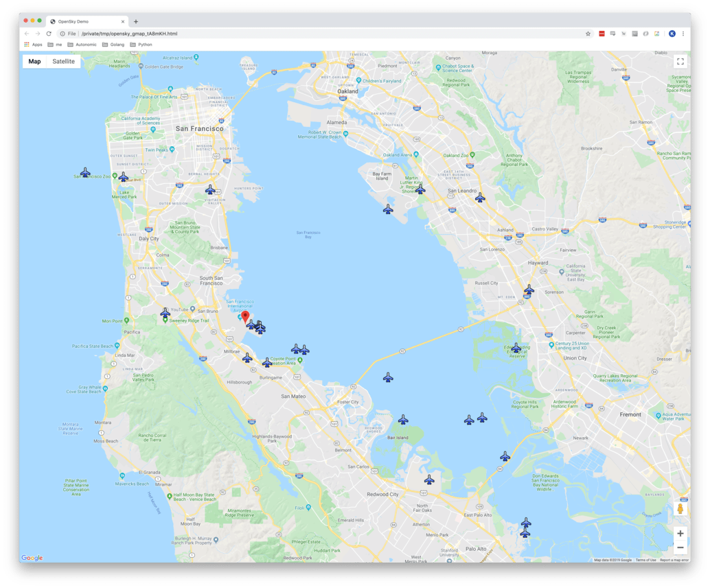The width and height of the screenshot is (710, 588).
Task: Select airplane marker by Coyote Point Recreation Area
Action: 267,362
